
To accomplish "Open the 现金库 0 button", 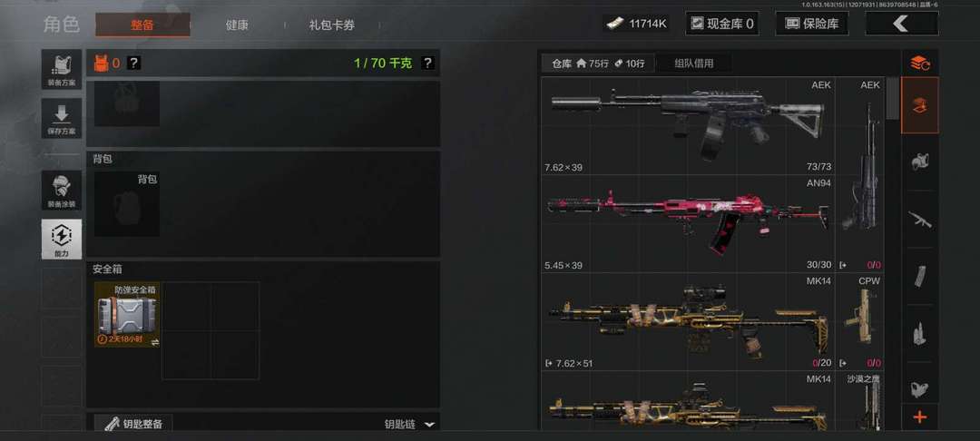I will tap(722, 24).
